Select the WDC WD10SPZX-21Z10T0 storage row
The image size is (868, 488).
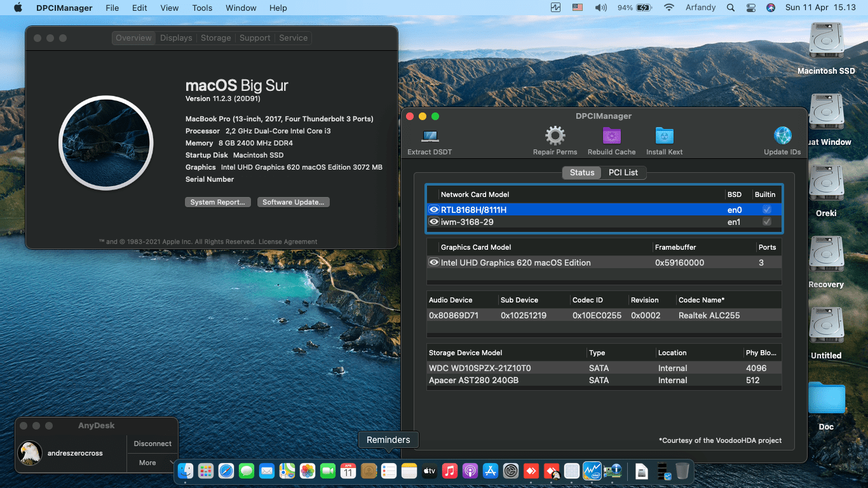pos(604,368)
